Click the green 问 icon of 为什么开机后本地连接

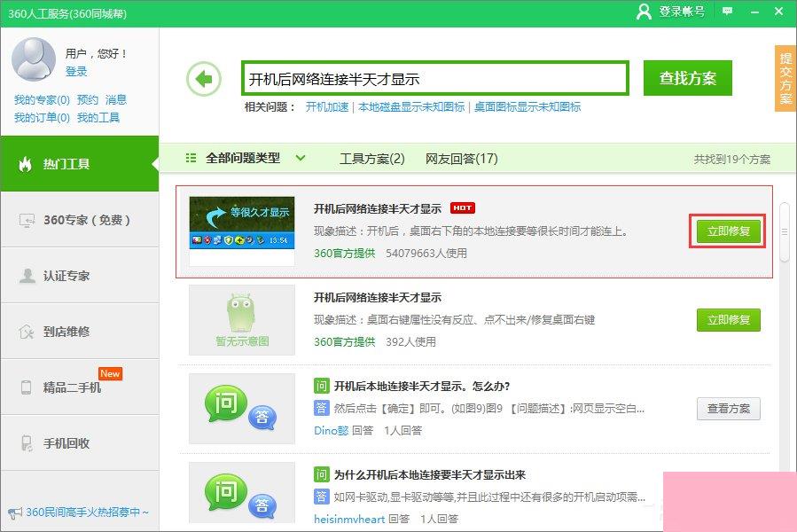coord(321,474)
